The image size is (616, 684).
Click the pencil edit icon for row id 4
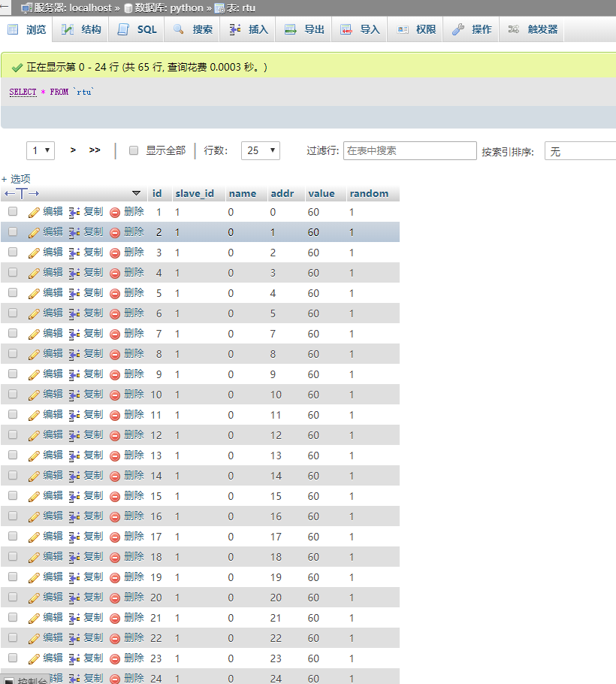click(34, 273)
